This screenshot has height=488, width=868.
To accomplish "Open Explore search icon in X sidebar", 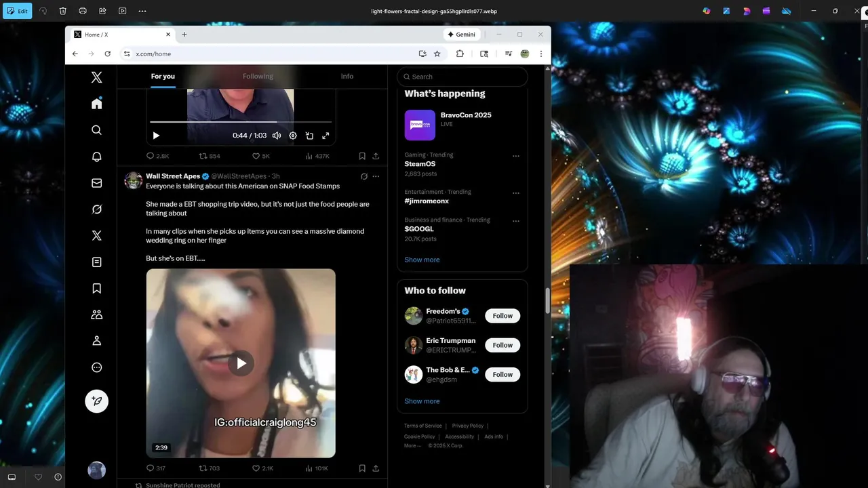I will pyautogui.click(x=96, y=130).
